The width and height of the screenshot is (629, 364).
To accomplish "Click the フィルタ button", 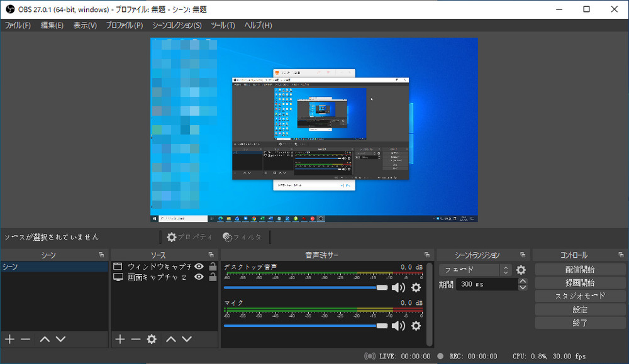I will [242, 237].
